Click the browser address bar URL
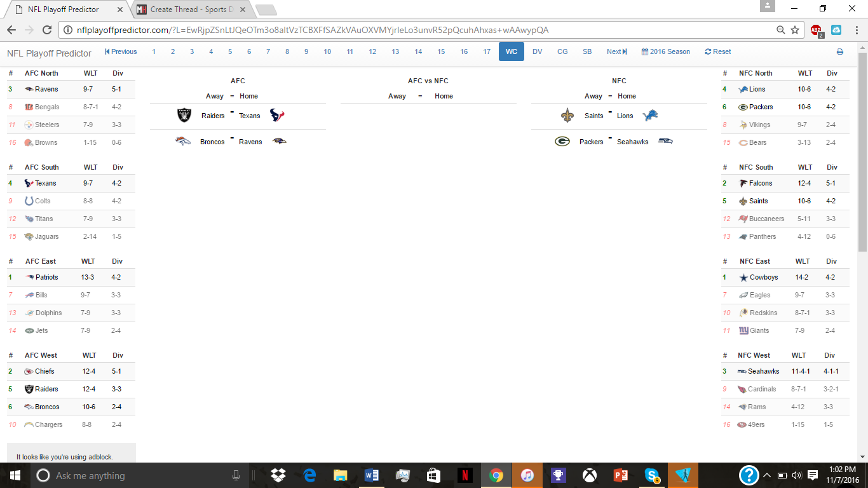The image size is (868, 488). (x=313, y=30)
